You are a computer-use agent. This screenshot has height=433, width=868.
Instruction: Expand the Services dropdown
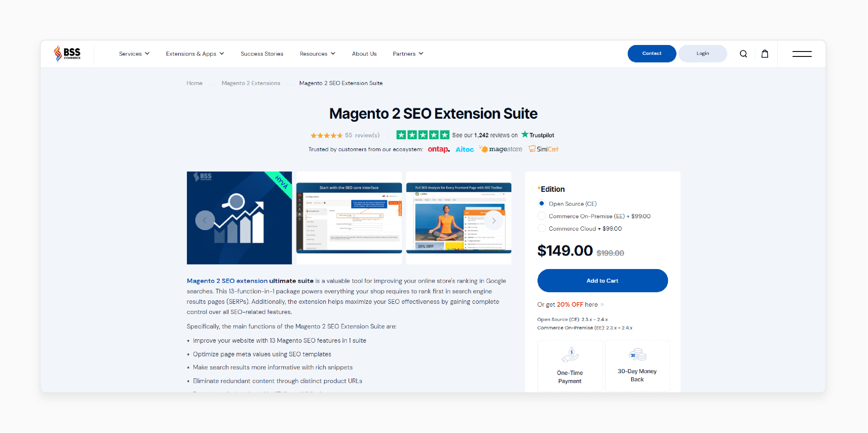click(x=134, y=54)
